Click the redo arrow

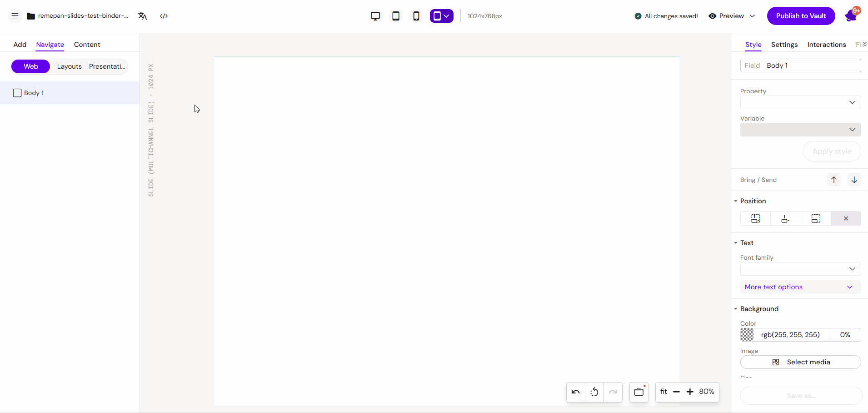tap(613, 392)
